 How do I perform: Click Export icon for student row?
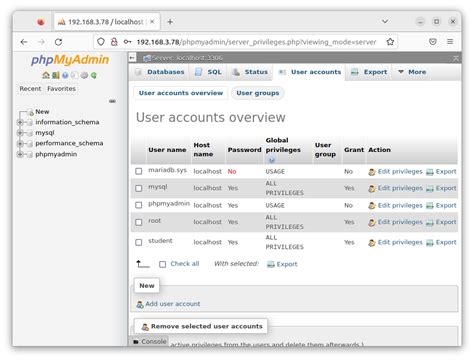(x=430, y=243)
